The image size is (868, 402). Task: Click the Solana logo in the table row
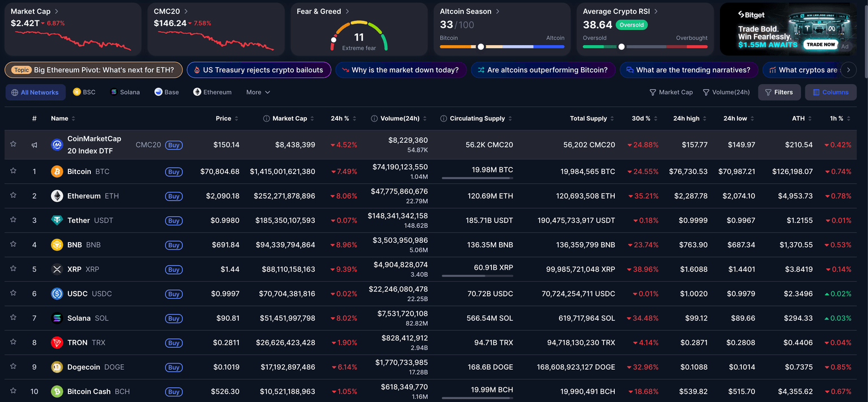[57, 318]
